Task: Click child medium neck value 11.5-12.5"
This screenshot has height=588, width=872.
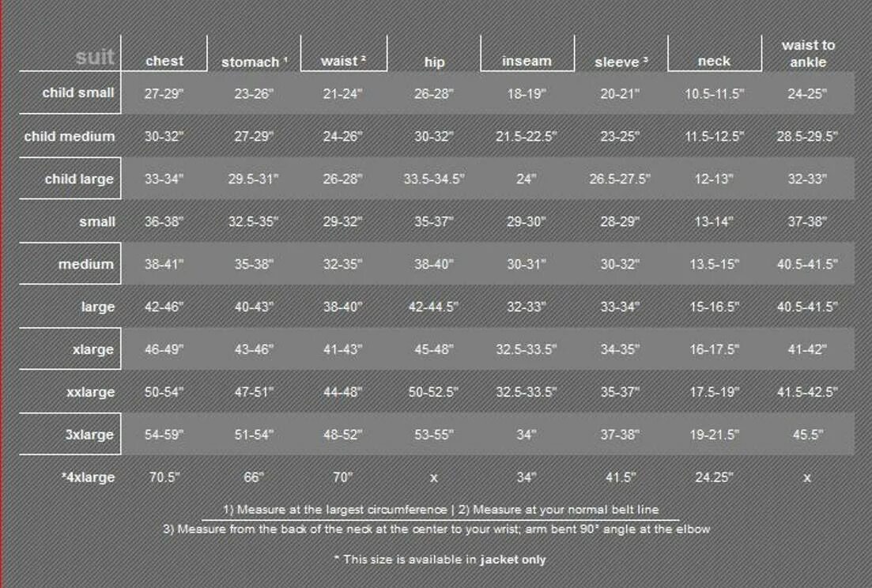Action: click(714, 136)
